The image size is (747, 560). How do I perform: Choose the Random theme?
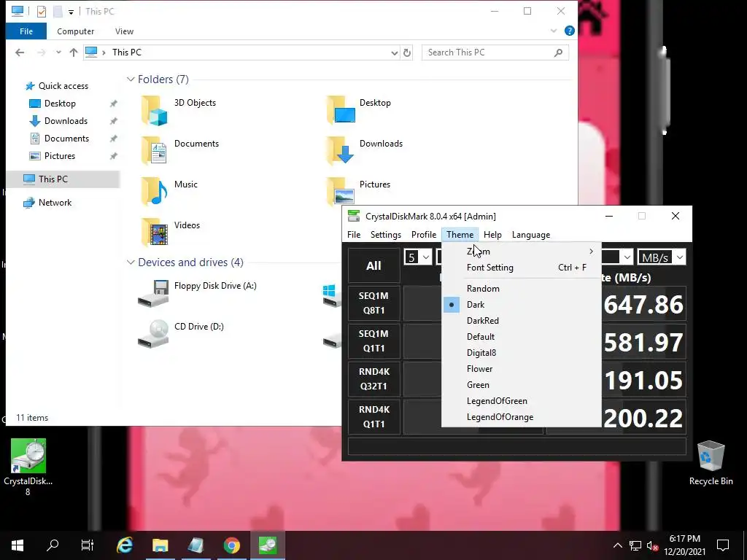[521, 289]
